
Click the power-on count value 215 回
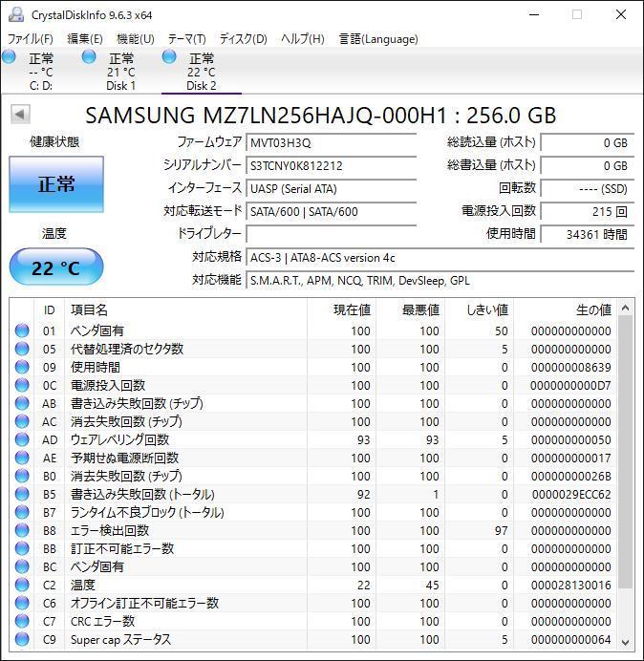(x=587, y=211)
